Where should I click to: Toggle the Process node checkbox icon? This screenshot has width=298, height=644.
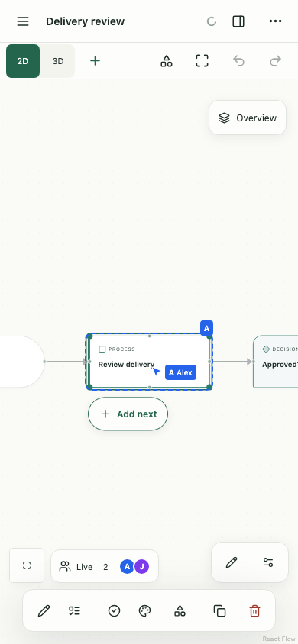(x=102, y=349)
